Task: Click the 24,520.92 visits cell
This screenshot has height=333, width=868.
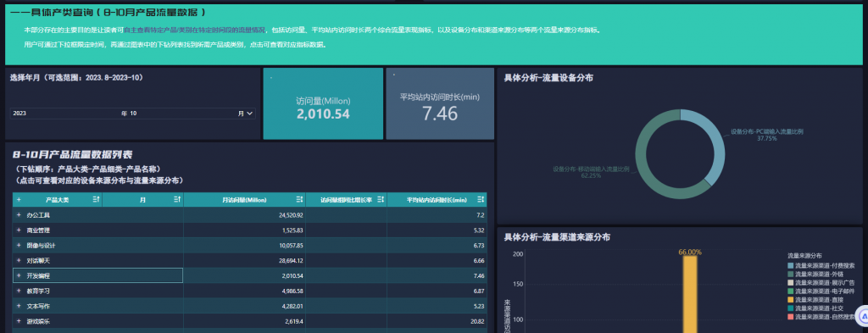Action: [244, 214]
